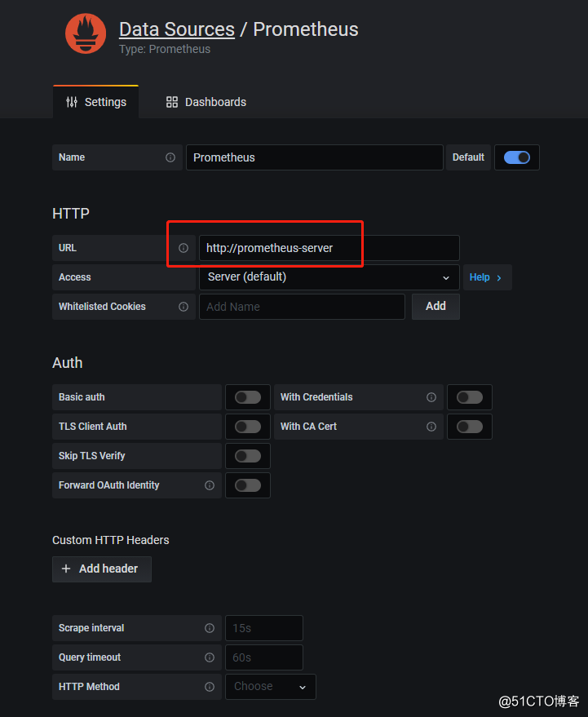
Task: Click the Whitelisted Cookies info icon
Action: pyautogui.click(x=183, y=307)
